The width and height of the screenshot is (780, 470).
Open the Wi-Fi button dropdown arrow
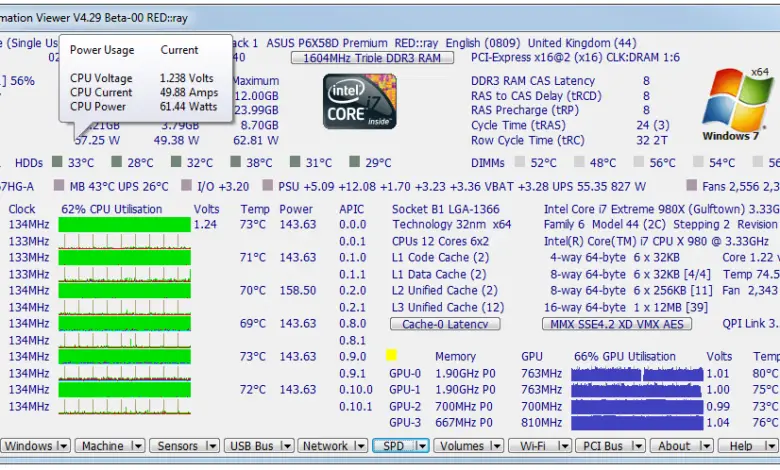pyautogui.click(x=564, y=446)
